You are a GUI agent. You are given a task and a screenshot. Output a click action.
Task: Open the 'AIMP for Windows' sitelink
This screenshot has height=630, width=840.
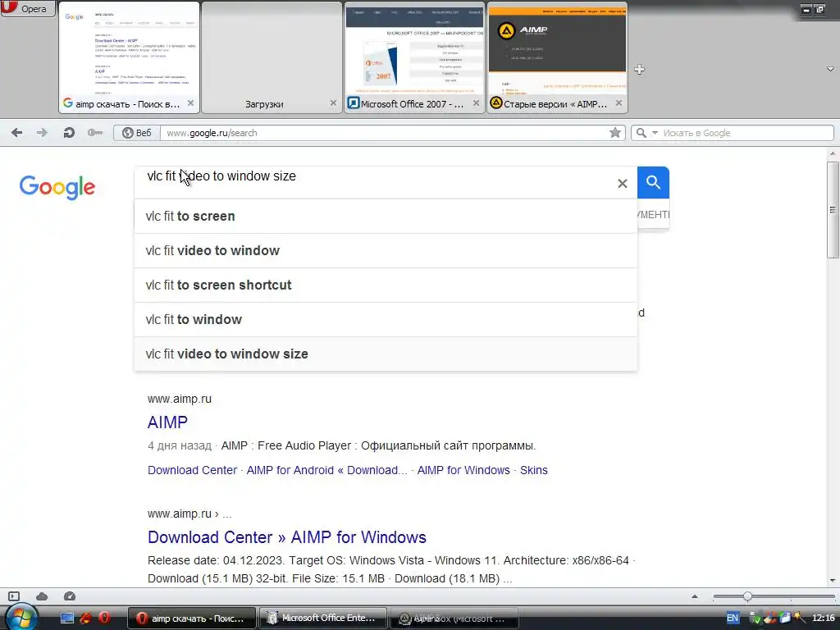[463, 470]
